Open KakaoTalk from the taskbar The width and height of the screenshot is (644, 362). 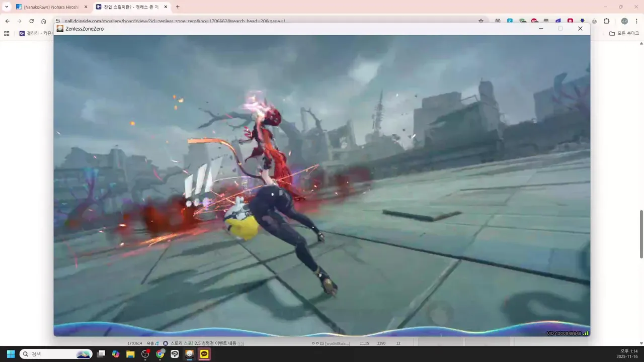pos(204,354)
